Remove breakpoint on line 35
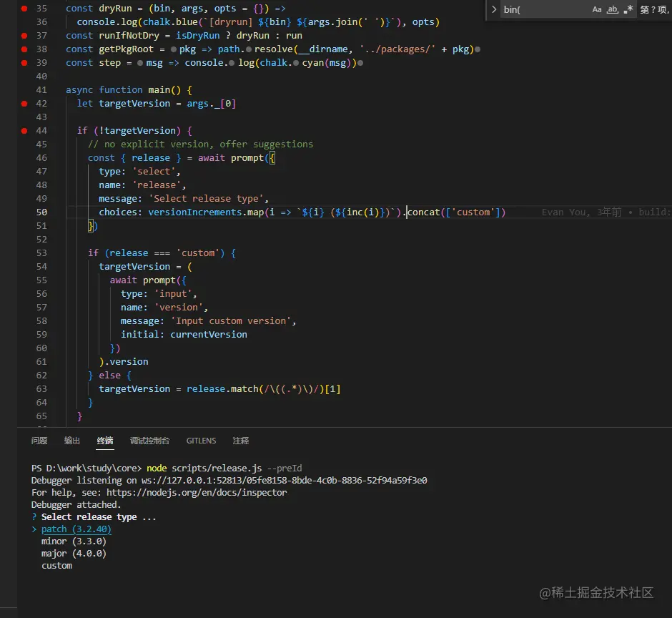672x618 pixels. click(x=24, y=9)
